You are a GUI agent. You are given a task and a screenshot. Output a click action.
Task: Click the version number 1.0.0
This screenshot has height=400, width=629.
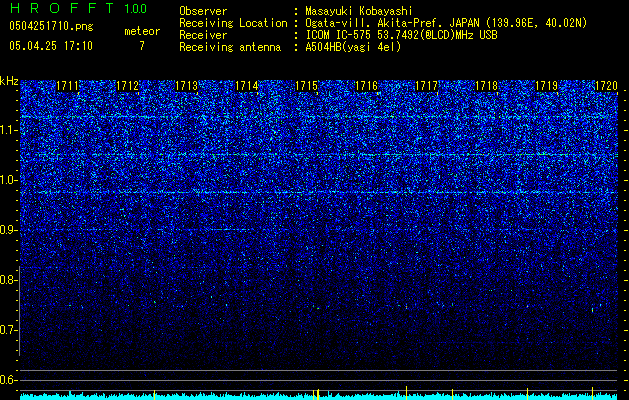point(136,8)
